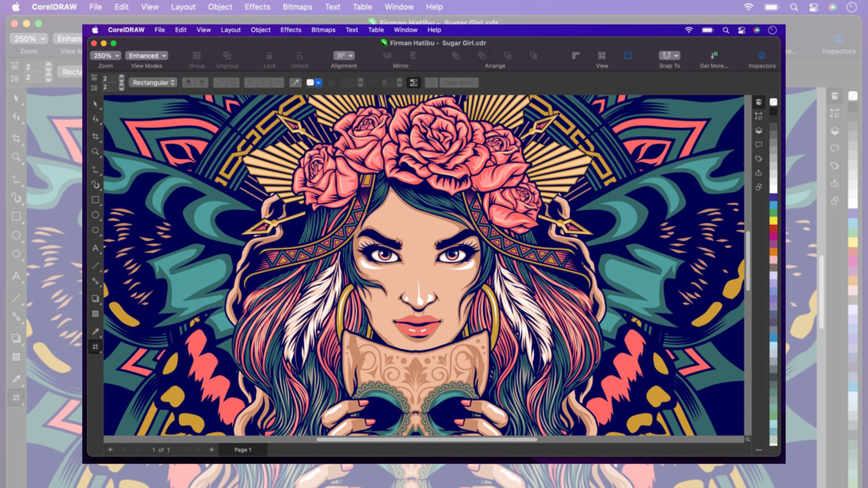Click the Mirror horizontally button
868x488 pixels.
tap(387, 56)
